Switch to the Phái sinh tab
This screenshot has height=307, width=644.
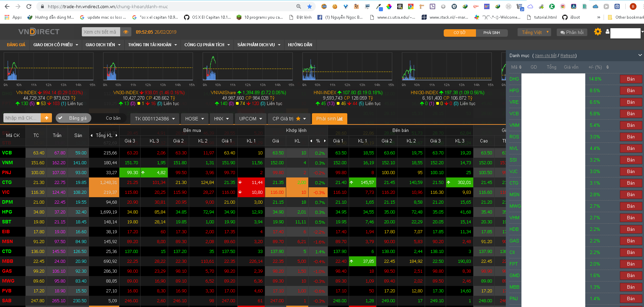pos(329,119)
